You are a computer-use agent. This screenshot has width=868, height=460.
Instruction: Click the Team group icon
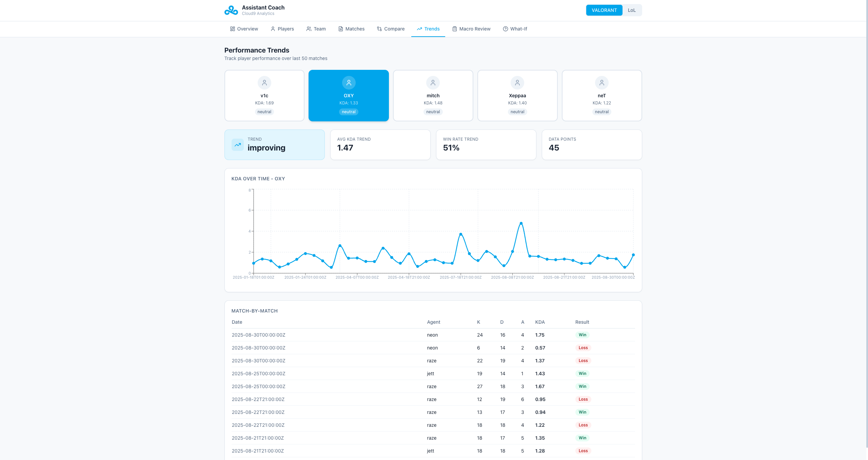(309, 29)
